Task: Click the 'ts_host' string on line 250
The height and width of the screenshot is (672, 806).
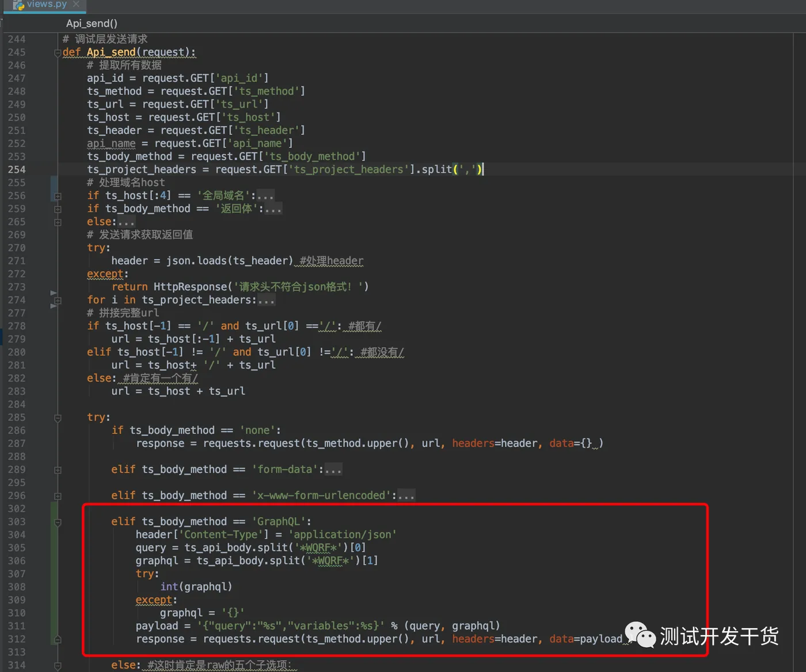Action: point(248,117)
